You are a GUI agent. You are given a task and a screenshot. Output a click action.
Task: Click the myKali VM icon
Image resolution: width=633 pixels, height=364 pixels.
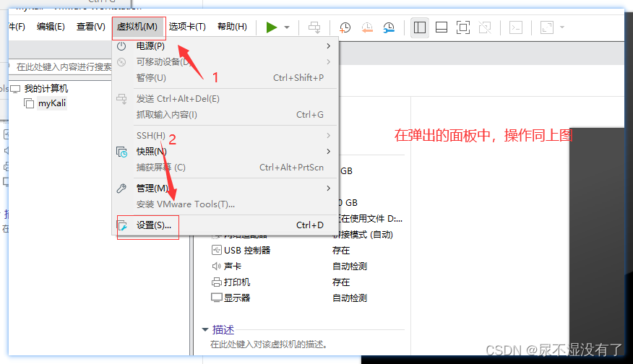click(29, 104)
